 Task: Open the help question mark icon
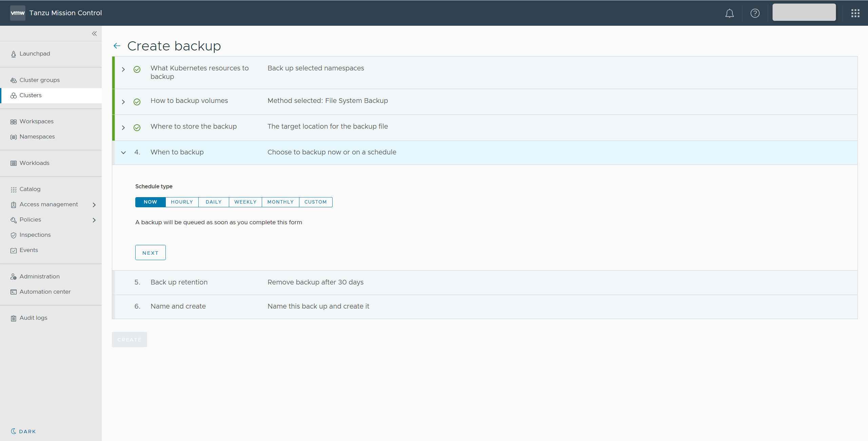click(x=755, y=13)
